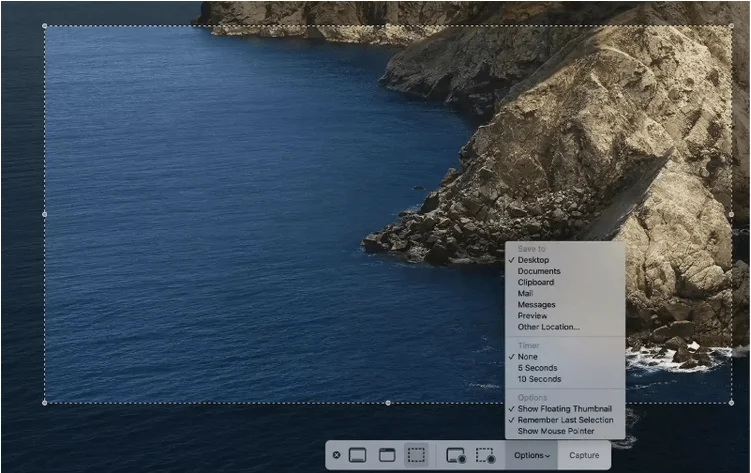The width and height of the screenshot is (751, 473).
Task: Uncheck Remember Last Selection
Action: tap(565, 420)
